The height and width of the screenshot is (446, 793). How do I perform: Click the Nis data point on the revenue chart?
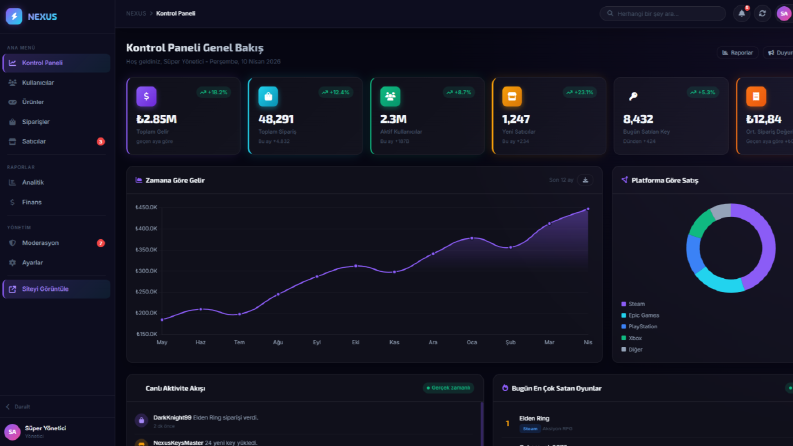(588, 209)
